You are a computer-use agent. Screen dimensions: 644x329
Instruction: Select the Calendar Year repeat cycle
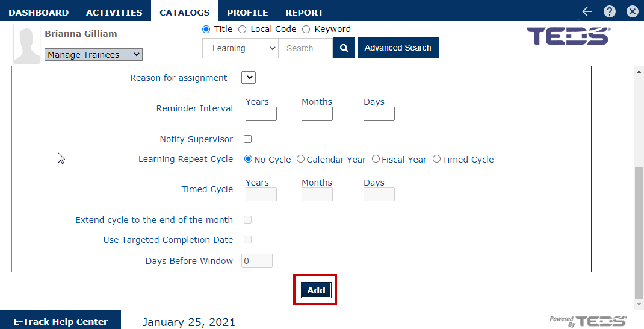pos(301,160)
